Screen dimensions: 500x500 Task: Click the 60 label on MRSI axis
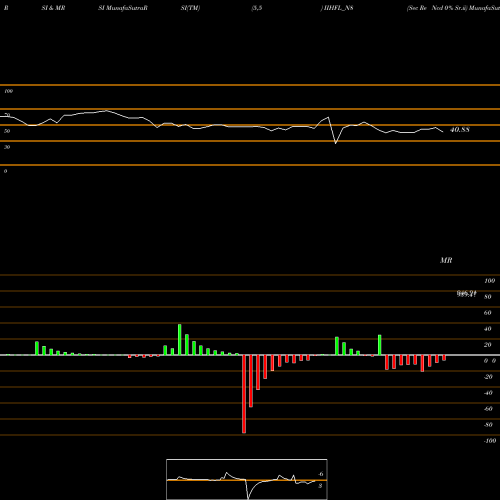click(x=487, y=313)
